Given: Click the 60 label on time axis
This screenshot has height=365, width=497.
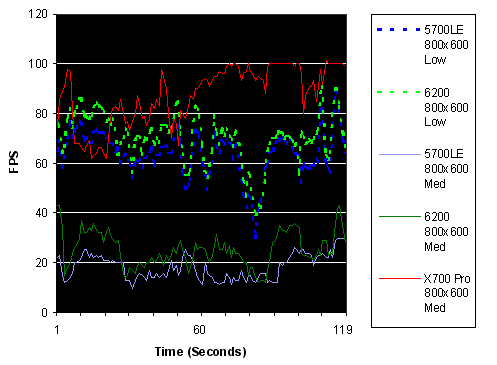Looking at the screenshot, I should pyautogui.click(x=199, y=330).
